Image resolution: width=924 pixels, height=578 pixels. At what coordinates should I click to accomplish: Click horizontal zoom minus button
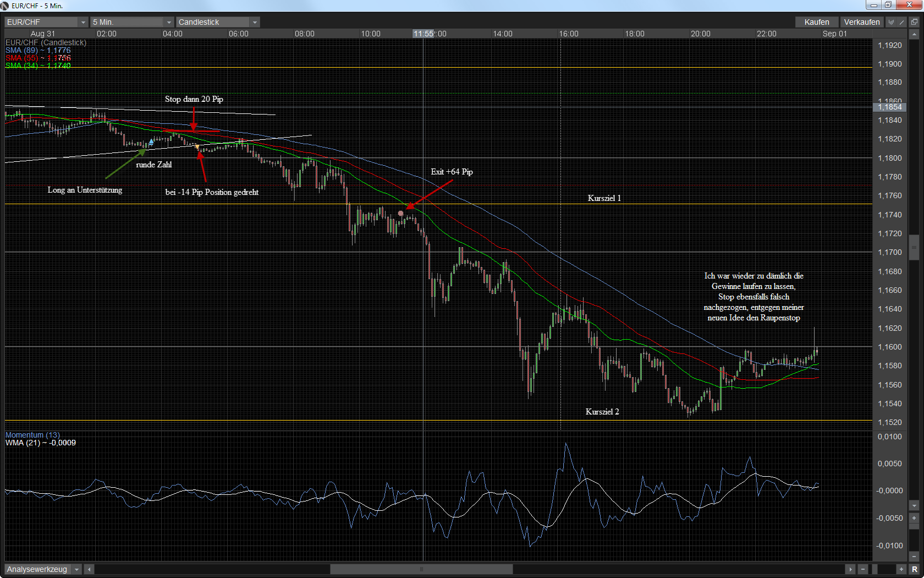862,569
